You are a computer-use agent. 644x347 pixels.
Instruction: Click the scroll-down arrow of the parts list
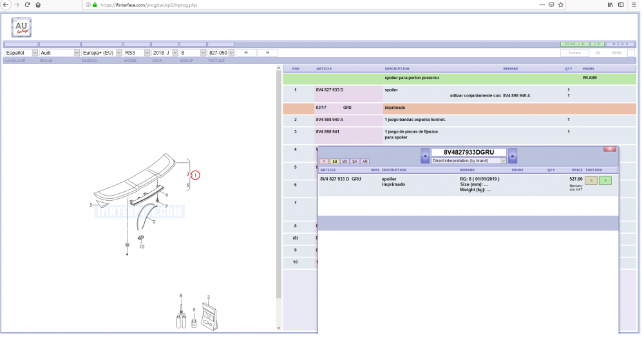pyautogui.click(x=278, y=328)
